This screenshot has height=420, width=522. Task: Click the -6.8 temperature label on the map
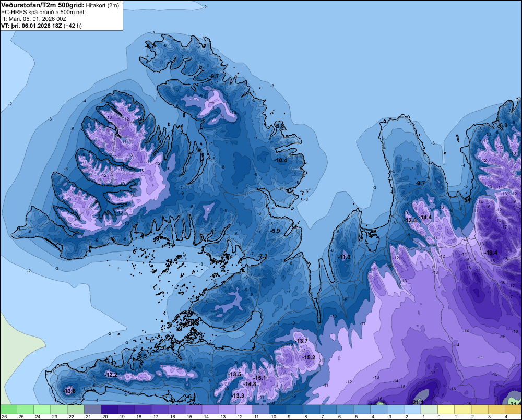280,126
